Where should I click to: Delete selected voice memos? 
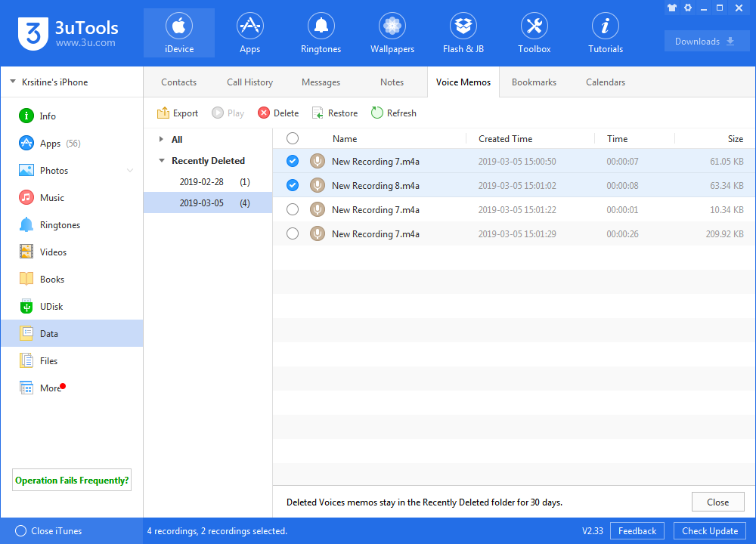278,113
